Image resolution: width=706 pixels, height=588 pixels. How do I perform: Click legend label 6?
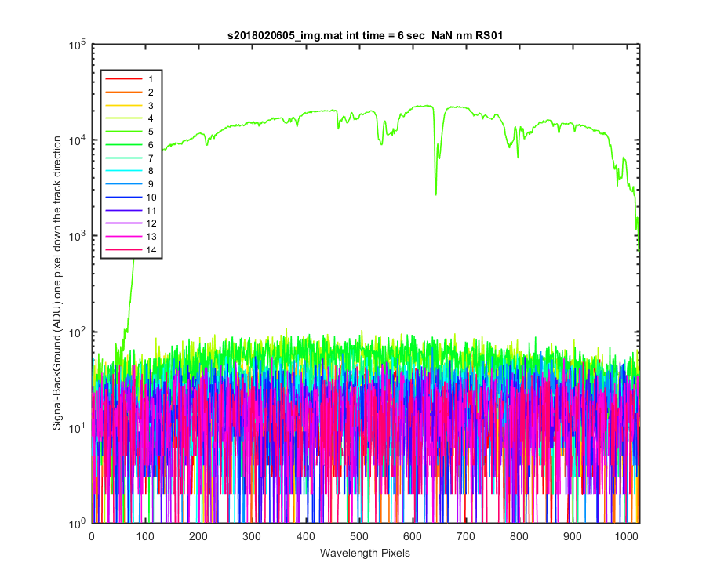(151, 145)
